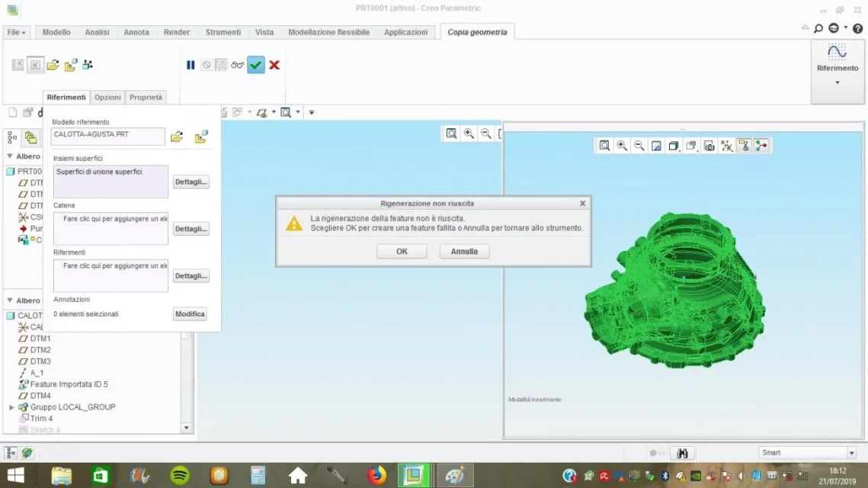Collapse the lower Albero tree section

(9, 300)
